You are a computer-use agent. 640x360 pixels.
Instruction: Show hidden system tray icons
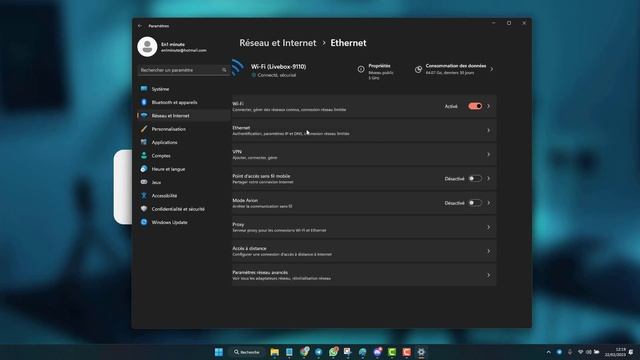tap(549, 352)
